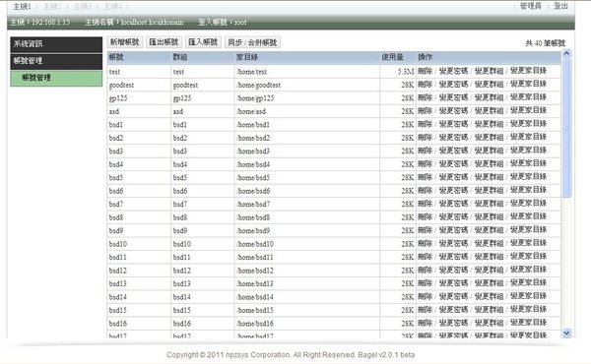The height and width of the screenshot is (364, 591).
Task: Click 變更群組 for the gp125 account
Action: tap(489, 97)
